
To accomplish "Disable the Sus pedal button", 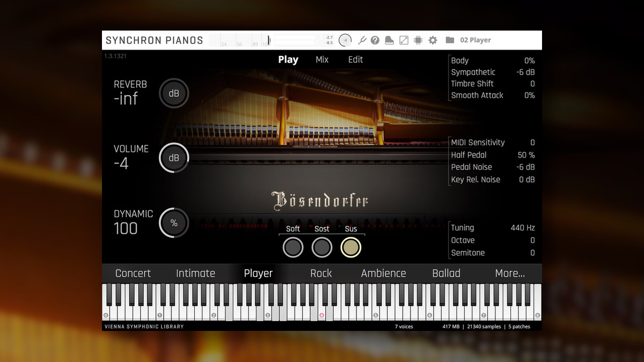I will tap(351, 247).
